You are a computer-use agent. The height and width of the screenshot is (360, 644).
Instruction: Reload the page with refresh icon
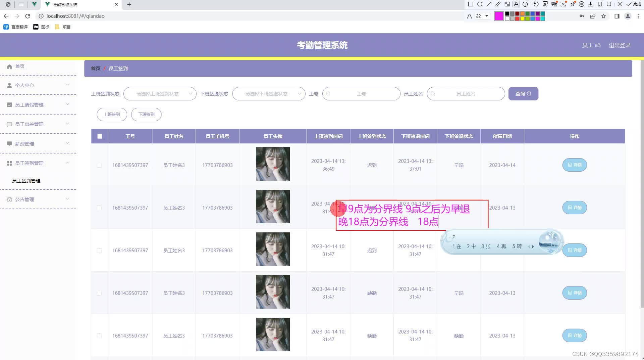tap(28, 16)
